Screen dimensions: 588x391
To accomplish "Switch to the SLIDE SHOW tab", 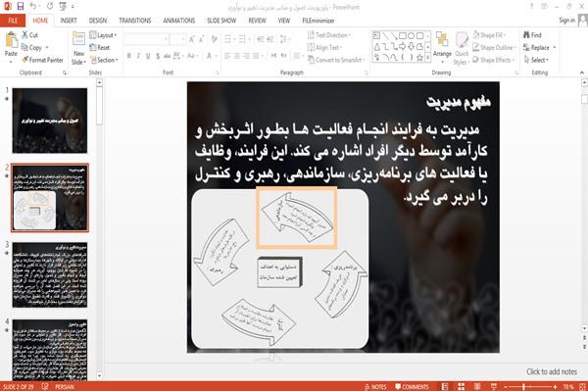I will point(221,21).
